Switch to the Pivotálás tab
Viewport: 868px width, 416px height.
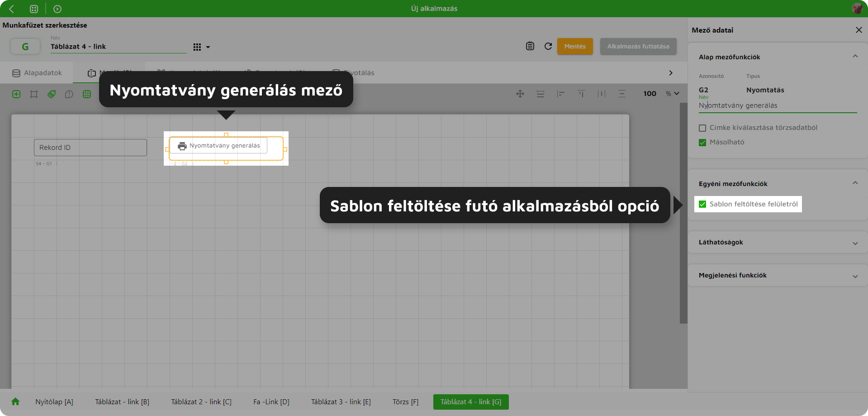click(353, 73)
